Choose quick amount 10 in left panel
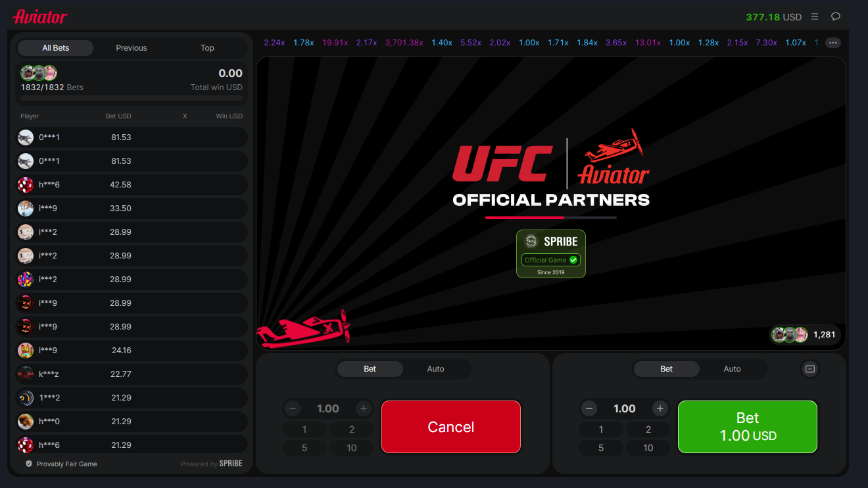The height and width of the screenshot is (488, 868). click(x=352, y=448)
